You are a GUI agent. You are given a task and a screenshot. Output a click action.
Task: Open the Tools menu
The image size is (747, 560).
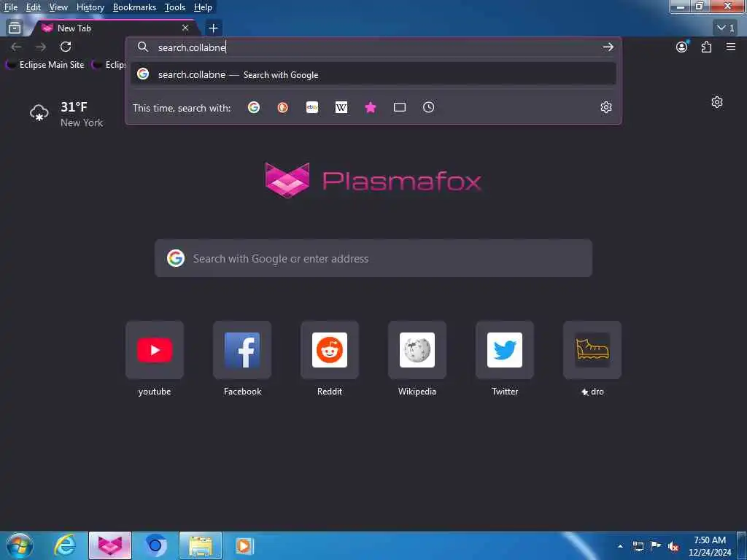[175, 7]
